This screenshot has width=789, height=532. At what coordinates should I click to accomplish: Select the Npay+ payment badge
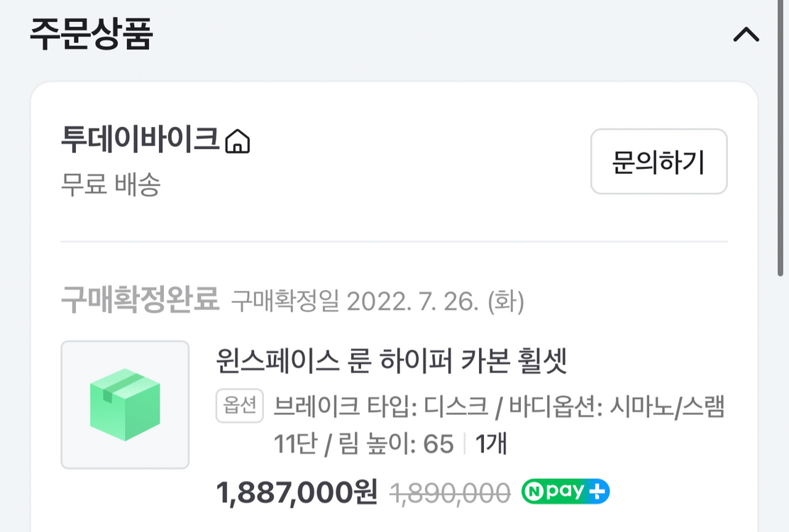click(x=564, y=489)
